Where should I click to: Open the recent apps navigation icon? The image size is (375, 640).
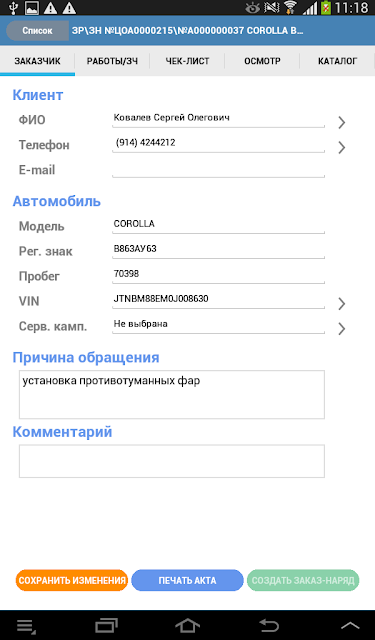click(x=106, y=625)
